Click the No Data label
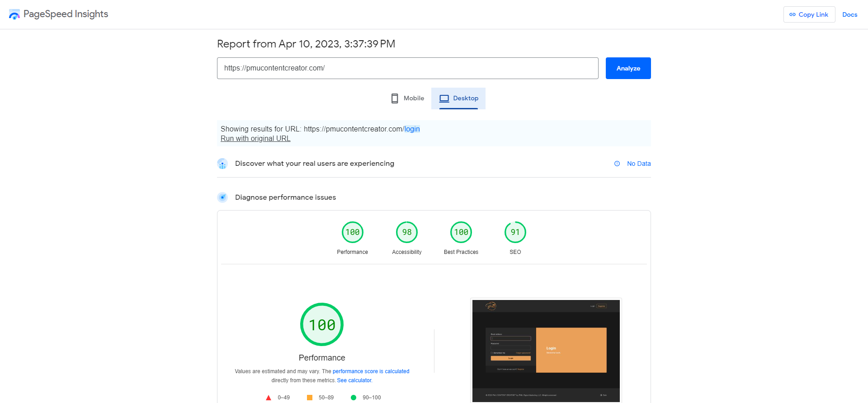868x403 pixels. coord(638,164)
